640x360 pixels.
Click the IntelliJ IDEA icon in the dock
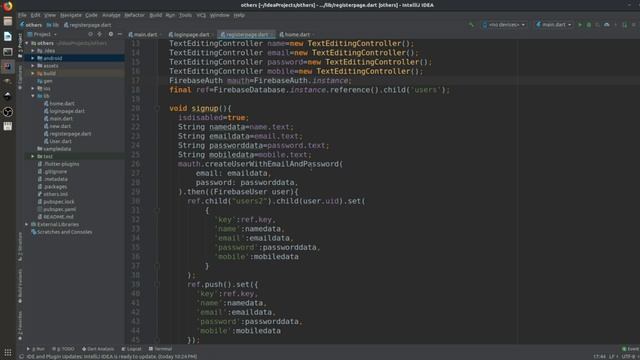[7, 67]
